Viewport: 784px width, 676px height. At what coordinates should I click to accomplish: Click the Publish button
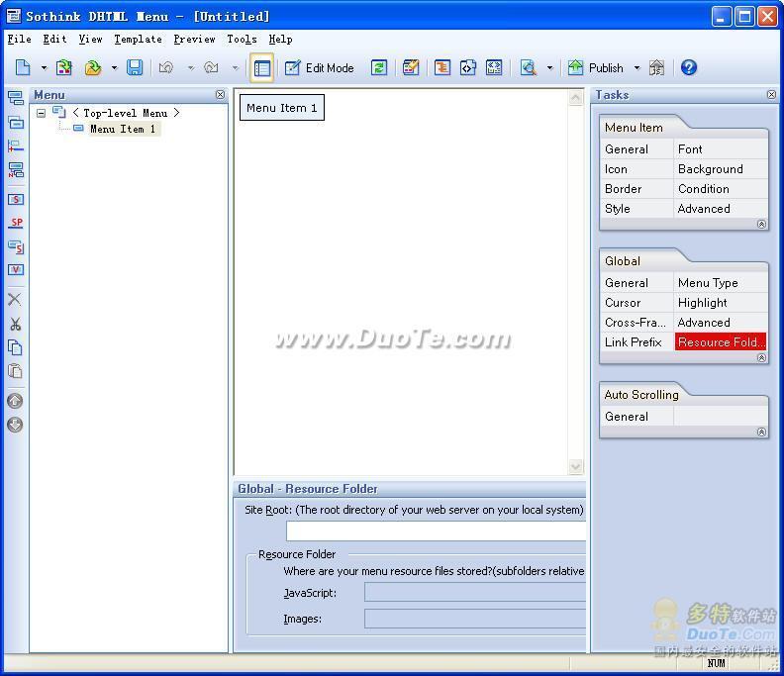pos(596,67)
